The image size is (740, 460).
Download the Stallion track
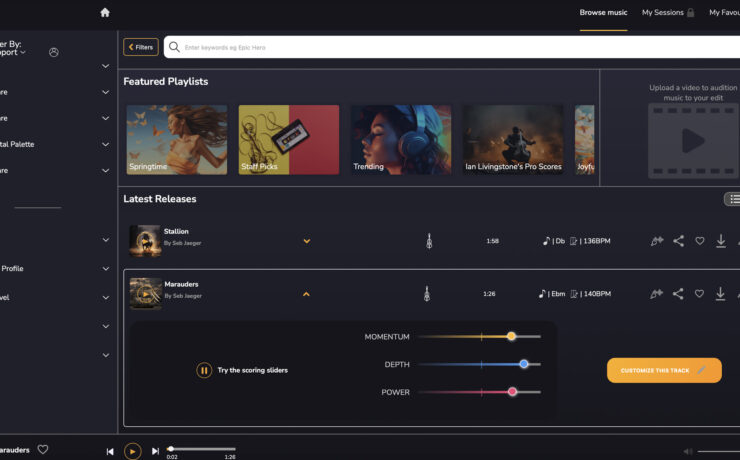tap(721, 241)
